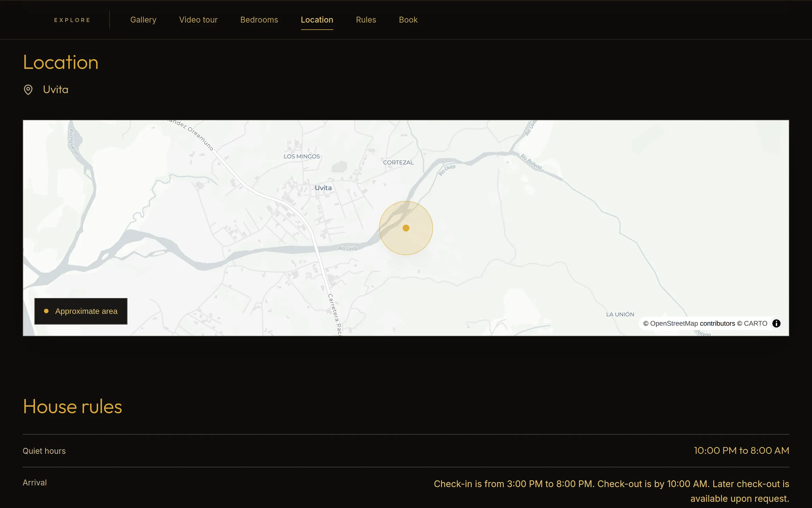Screen dimensions: 812x508
Task: Select the Location tab
Action: coord(317,20)
